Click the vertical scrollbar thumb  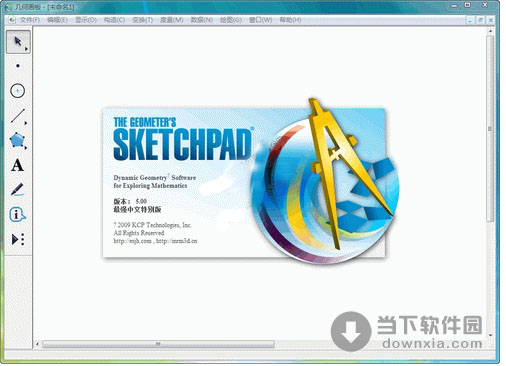click(490, 129)
